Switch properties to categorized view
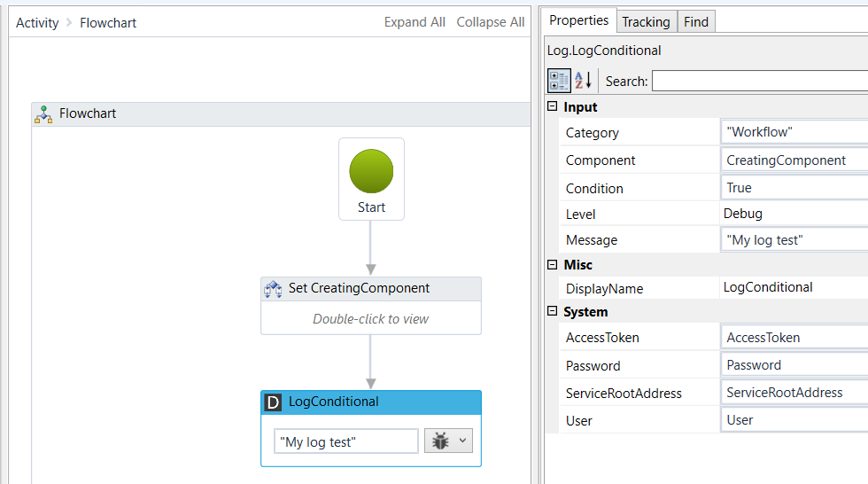Image resolution: width=868 pixels, height=484 pixels. pyautogui.click(x=559, y=81)
